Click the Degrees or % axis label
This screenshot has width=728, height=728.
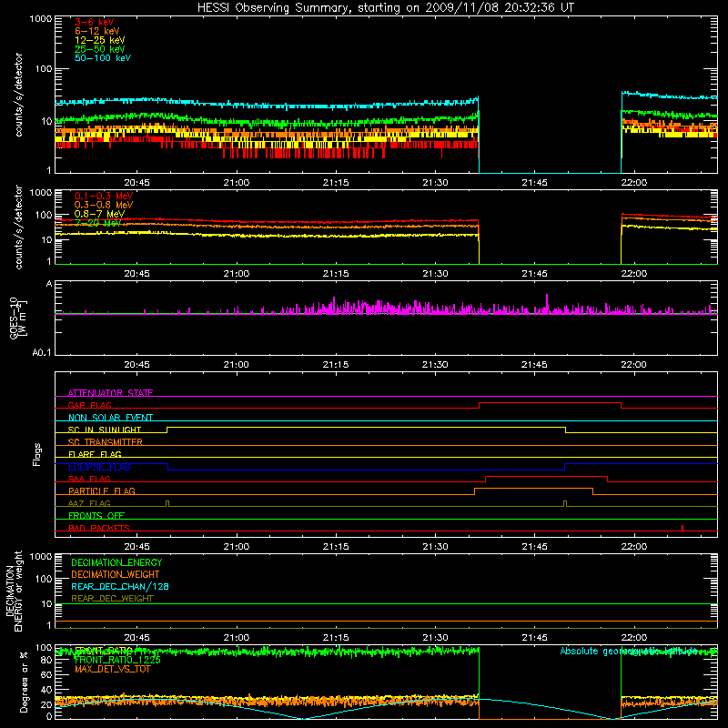point(24,682)
